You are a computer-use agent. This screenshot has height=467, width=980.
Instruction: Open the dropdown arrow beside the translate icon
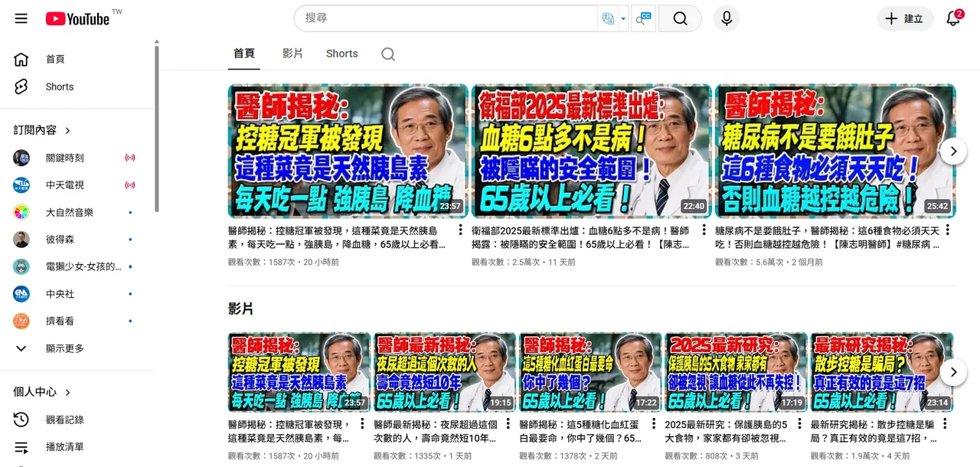coord(622,18)
